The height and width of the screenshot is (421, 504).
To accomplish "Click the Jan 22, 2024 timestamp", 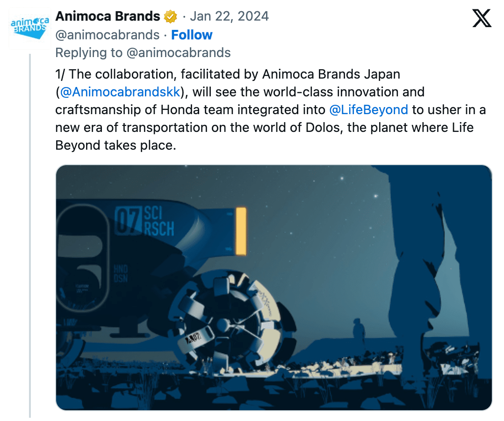I will point(230,16).
